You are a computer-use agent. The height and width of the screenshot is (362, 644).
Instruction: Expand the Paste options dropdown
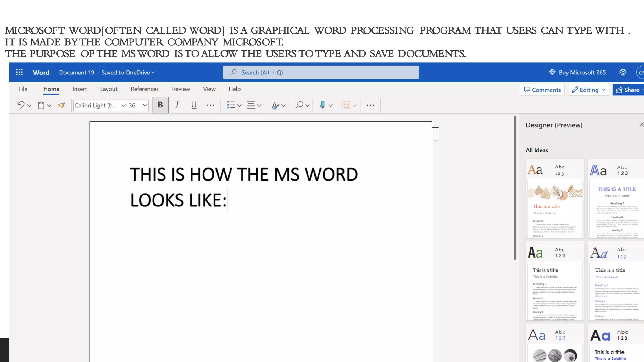coord(49,106)
